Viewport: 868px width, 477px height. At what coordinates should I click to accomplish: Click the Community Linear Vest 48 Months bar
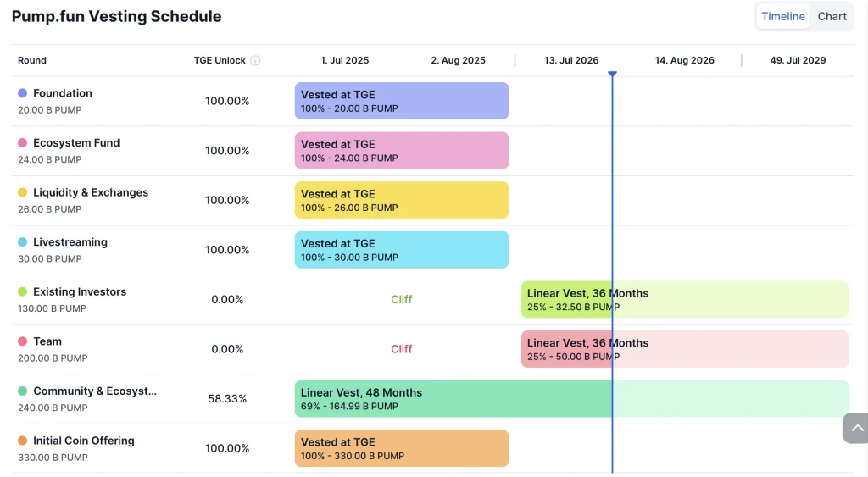coord(571,398)
